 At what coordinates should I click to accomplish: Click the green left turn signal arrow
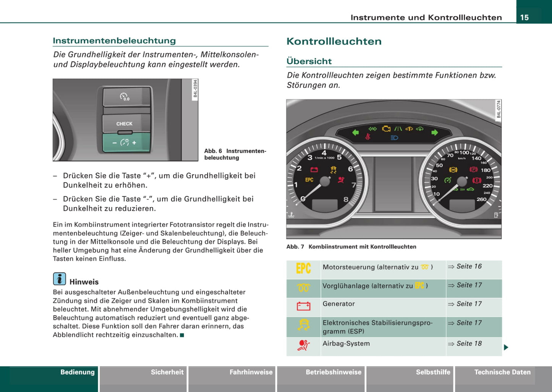(355, 133)
